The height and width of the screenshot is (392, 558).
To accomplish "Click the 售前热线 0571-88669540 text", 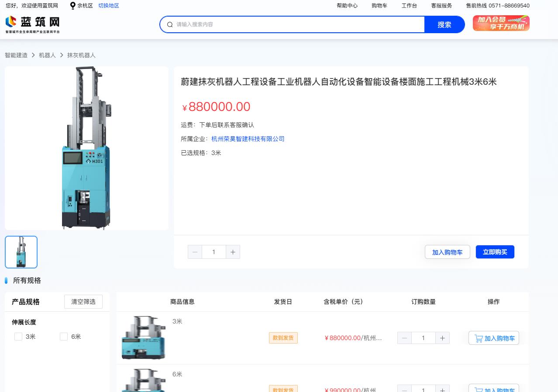I will point(498,6).
